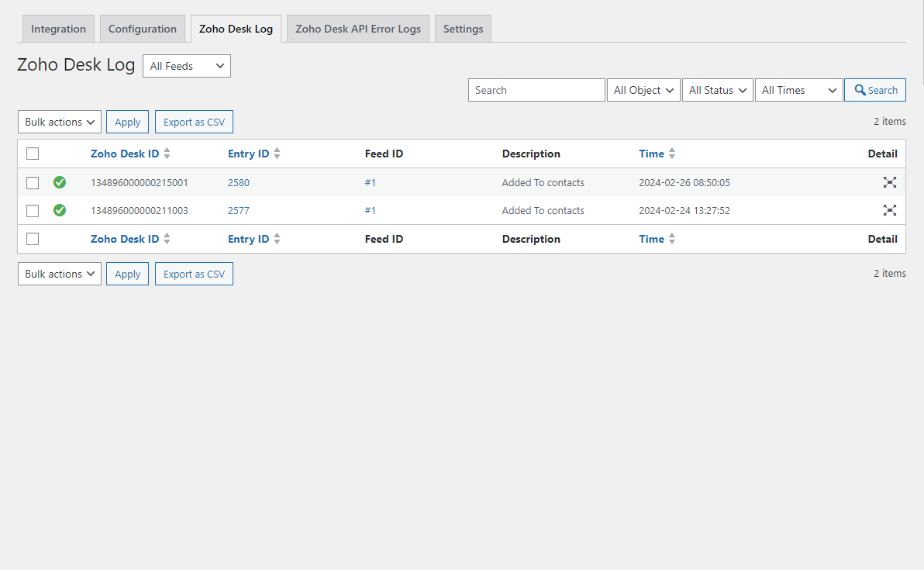Open detail view for entry 2580
Viewport: 924px width, 570px height.
pos(890,182)
